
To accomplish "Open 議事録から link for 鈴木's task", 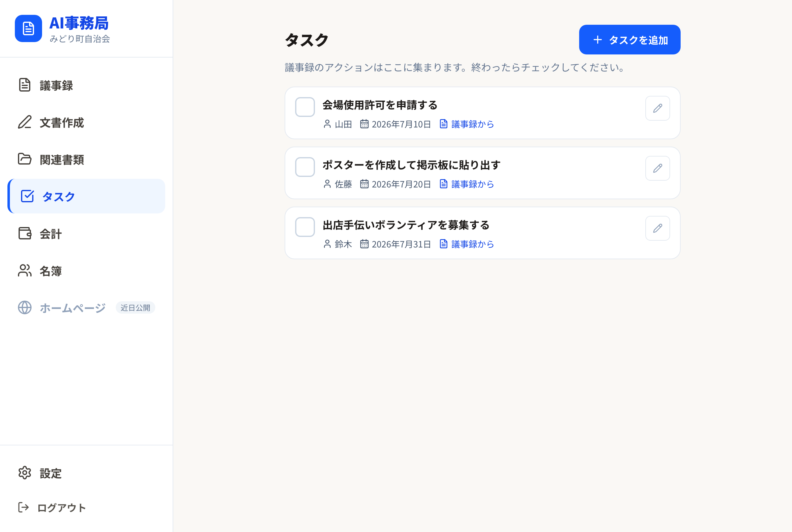I will pos(467,244).
